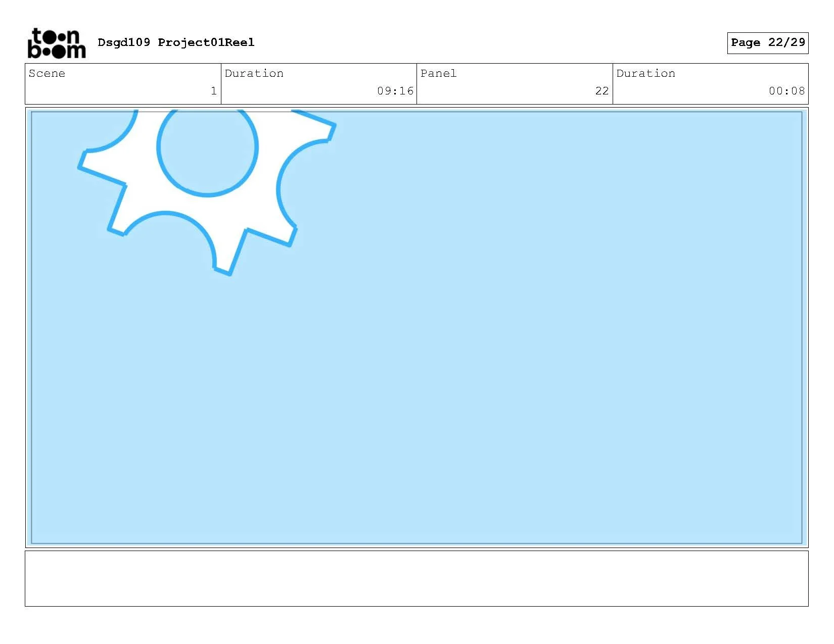Click the gear drawing in the panel
Viewport: 834px width, 644px height.
pos(207,192)
